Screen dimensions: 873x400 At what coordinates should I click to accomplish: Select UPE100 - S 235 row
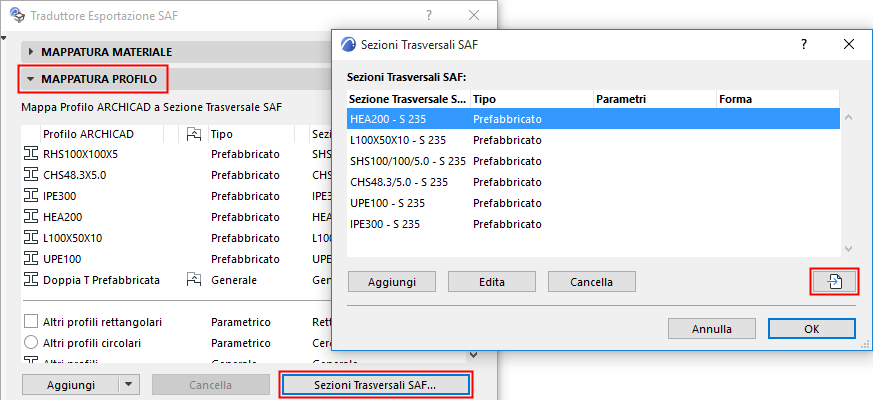(593, 203)
